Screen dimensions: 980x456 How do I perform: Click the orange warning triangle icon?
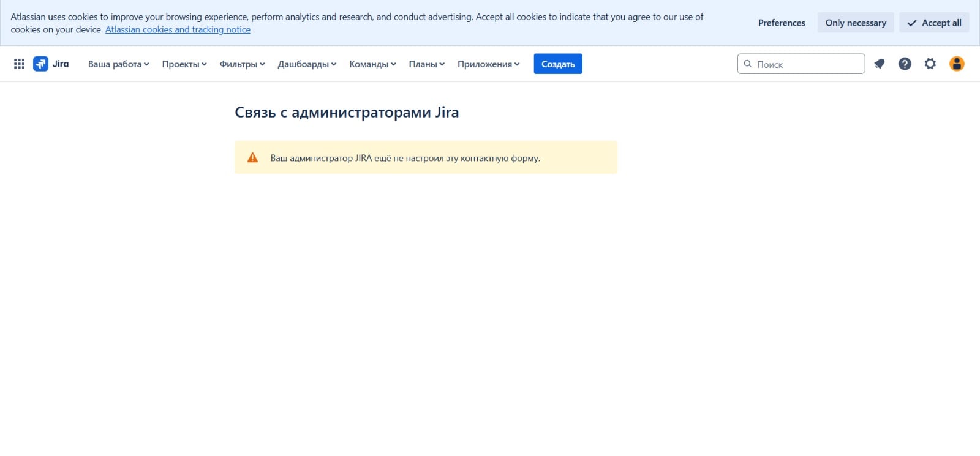252,157
